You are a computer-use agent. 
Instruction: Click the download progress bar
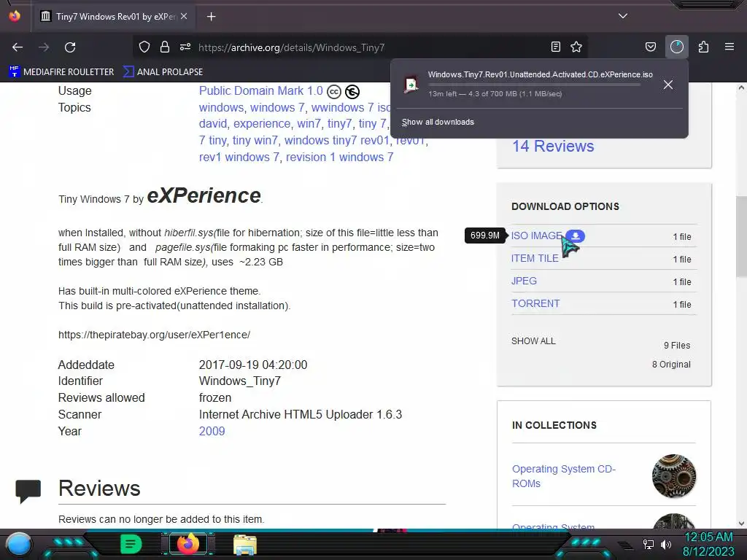pyautogui.click(x=534, y=85)
